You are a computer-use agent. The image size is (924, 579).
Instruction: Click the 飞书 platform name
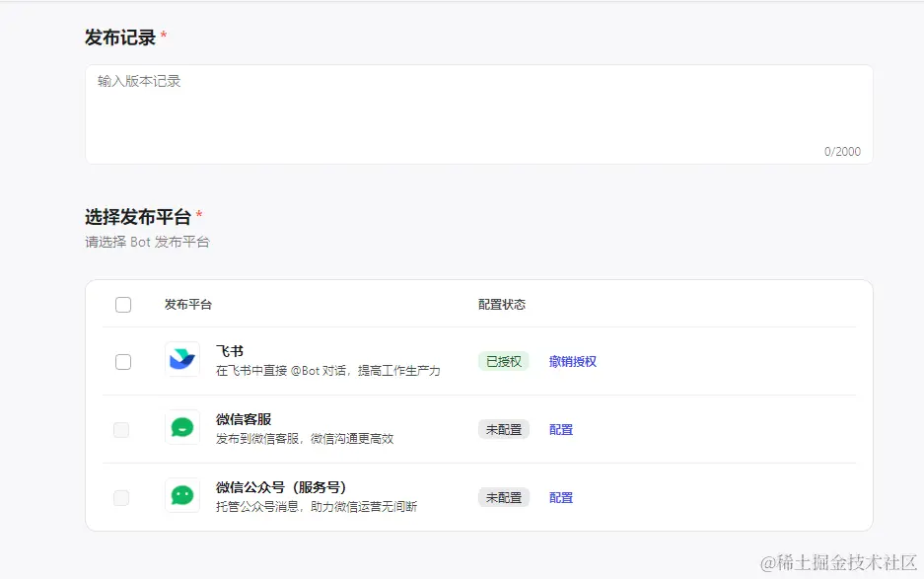tap(230, 351)
